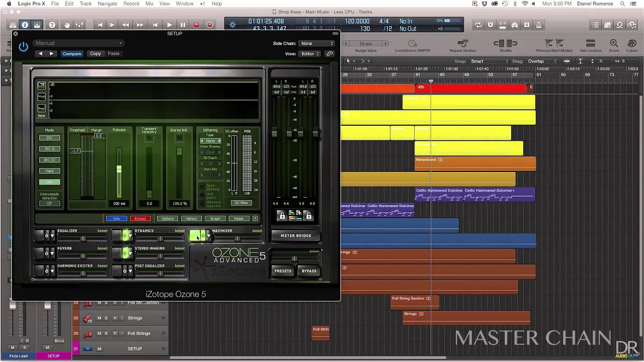Toggle the Solo S icon in toolbar
Viewport: 644px width, 362px height.
527,25
